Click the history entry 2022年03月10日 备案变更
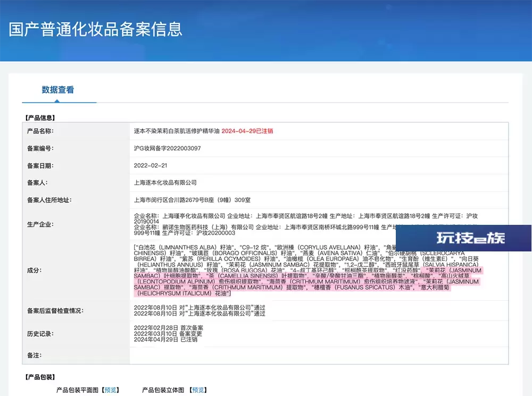The width and height of the screenshot is (532, 396). tap(168, 334)
